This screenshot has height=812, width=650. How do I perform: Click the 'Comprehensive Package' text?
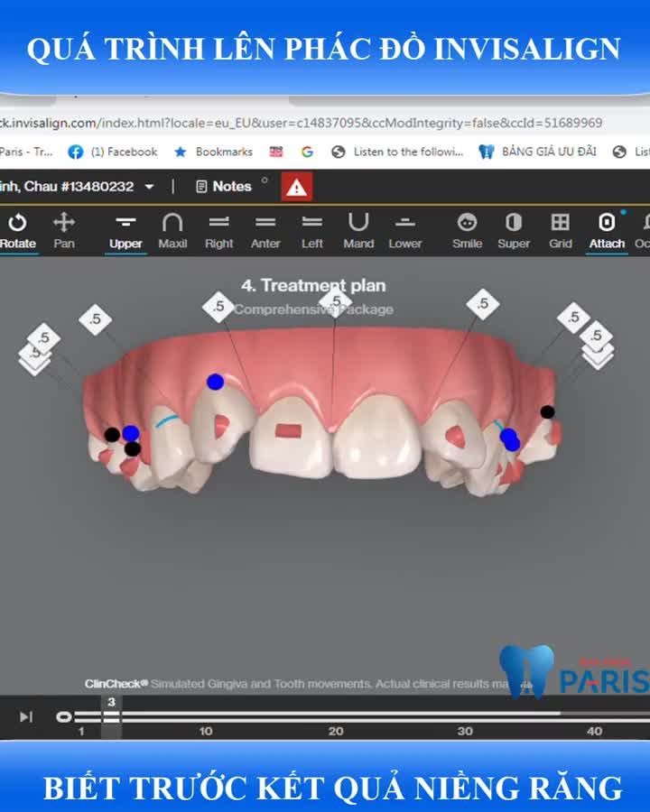coord(313,309)
